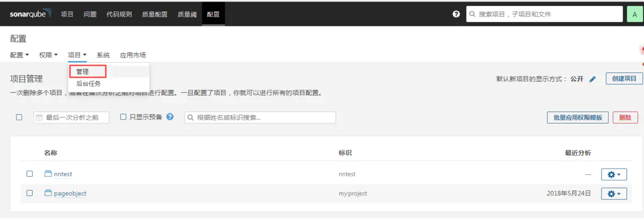Go to 代码规则 page
This screenshot has width=644, height=218.
tap(119, 14)
